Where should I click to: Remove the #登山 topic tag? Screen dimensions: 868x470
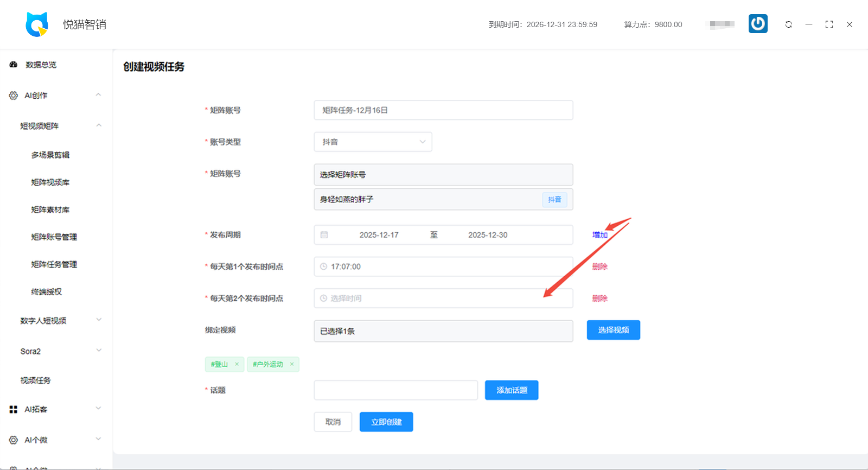[x=237, y=364]
